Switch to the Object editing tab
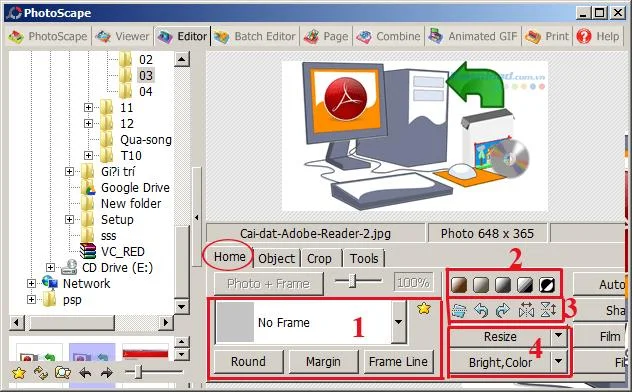The height and width of the screenshot is (392, 632). [276, 258]
